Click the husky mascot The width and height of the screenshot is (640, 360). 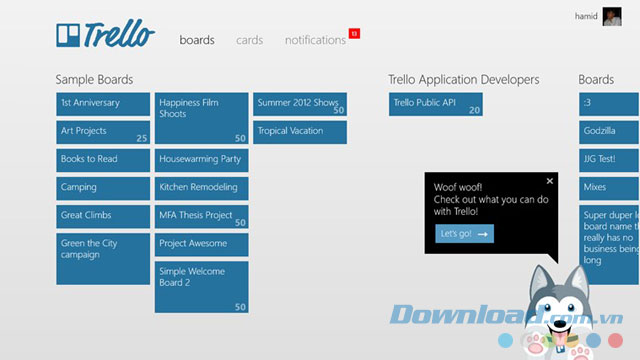tap(559, 312)
